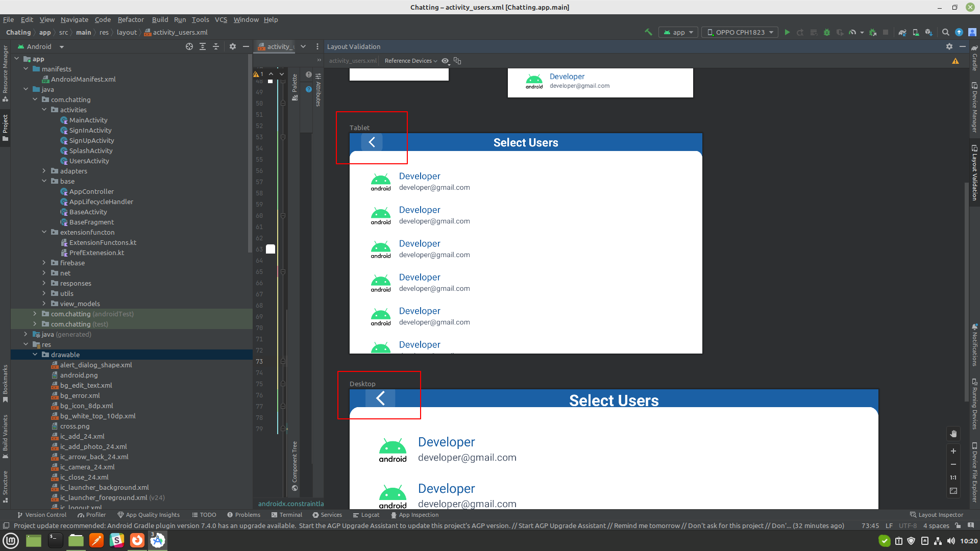Image resolution: width=980 pixels, height=551 pixels.
Task: Expand the firebase package in project tree
Action: 44,263
